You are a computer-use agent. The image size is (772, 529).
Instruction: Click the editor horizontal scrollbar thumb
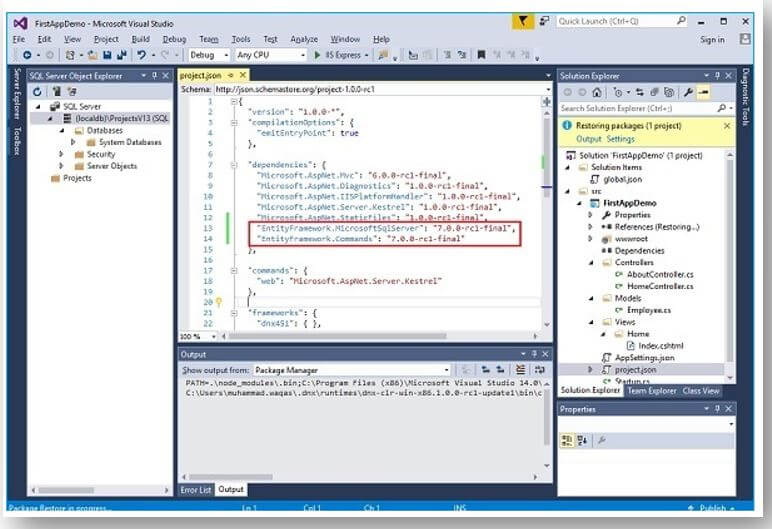337,336
